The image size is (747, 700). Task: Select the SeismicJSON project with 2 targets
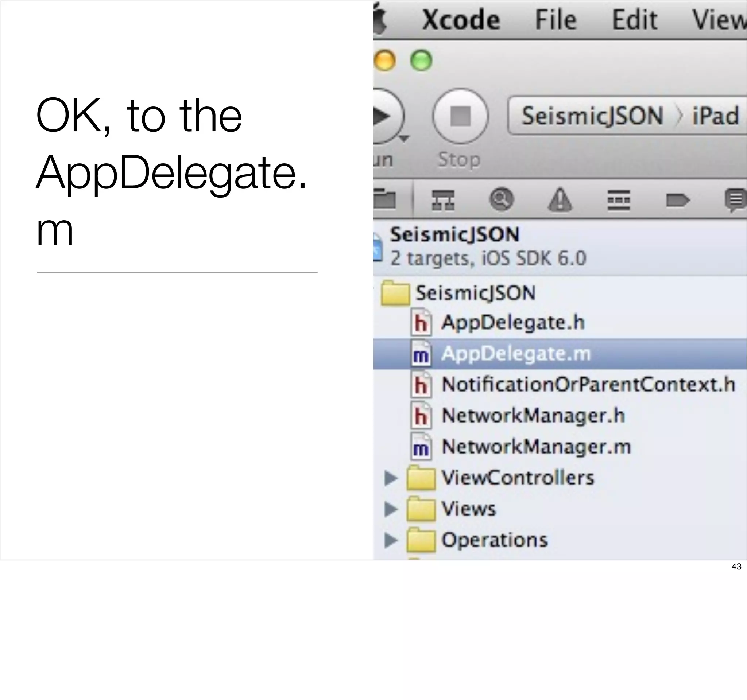point(560,246)
